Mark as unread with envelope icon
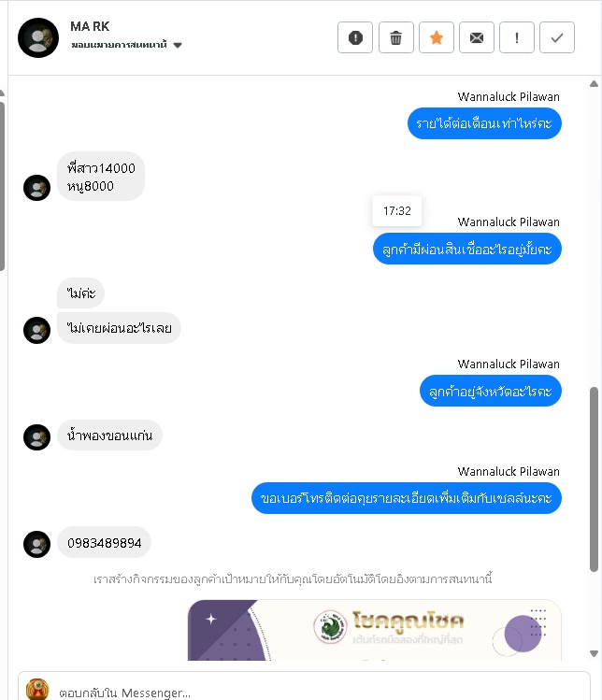Screen dimensions: 602x700 [477, 37]
